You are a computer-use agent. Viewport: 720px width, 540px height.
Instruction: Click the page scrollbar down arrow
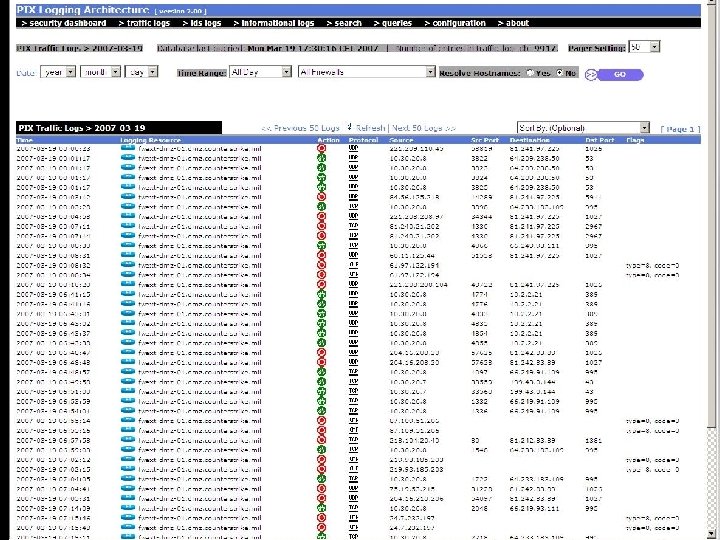tap(712, 534)
